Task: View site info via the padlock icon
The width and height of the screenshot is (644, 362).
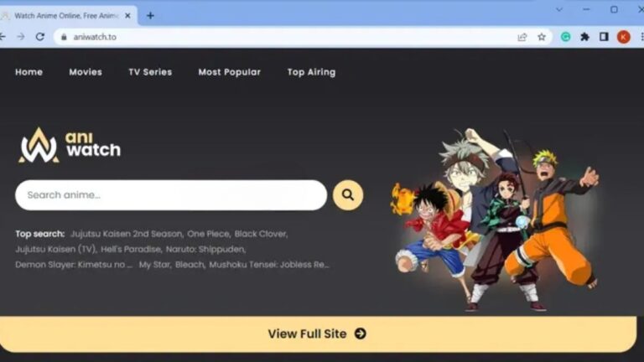Action: pos(64,37)
